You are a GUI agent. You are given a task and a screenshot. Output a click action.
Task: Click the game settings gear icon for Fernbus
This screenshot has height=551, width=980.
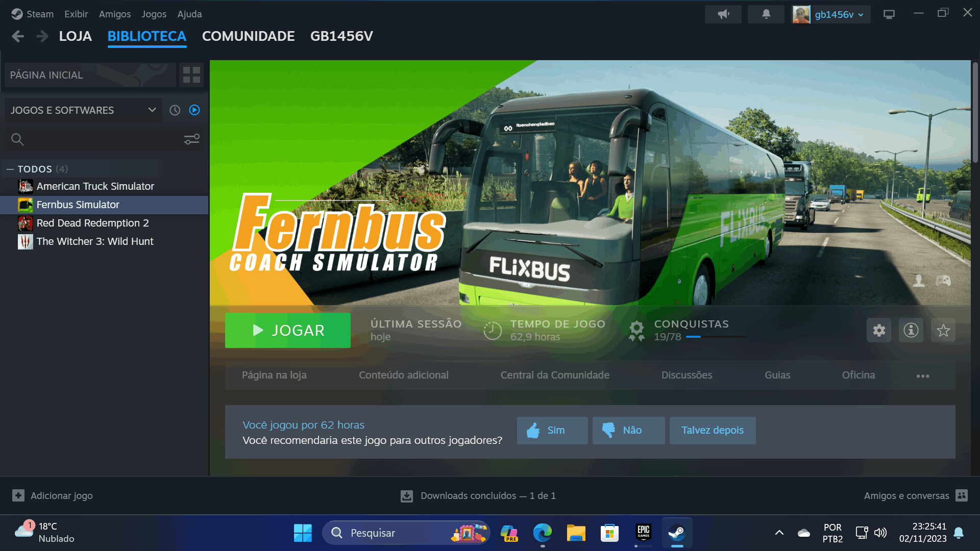(879, 330)
